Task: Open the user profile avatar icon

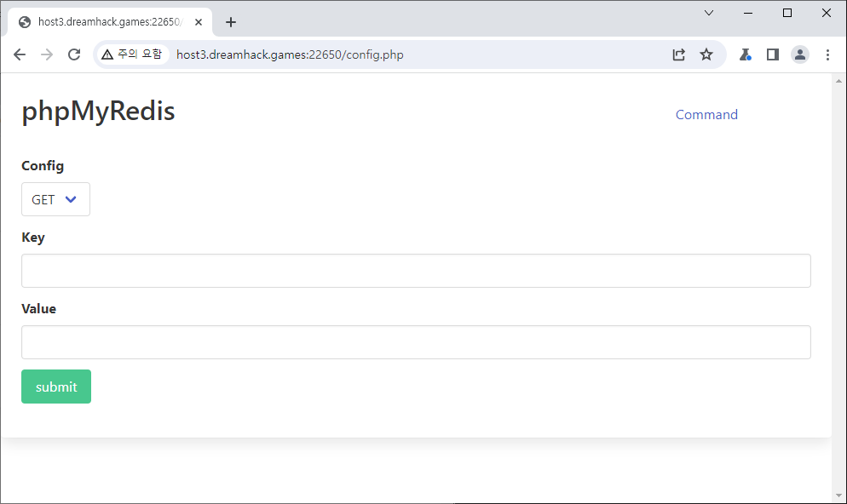Action: pos(800,54)
